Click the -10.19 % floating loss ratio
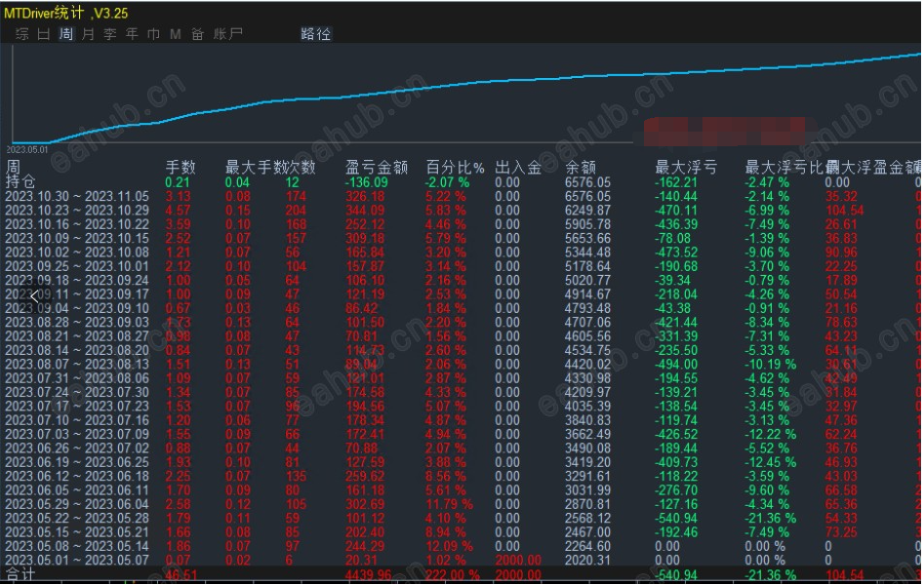Image resolution: width=924 pixels, height=584 pixels. pyautogui.click(x=770, y=364)
